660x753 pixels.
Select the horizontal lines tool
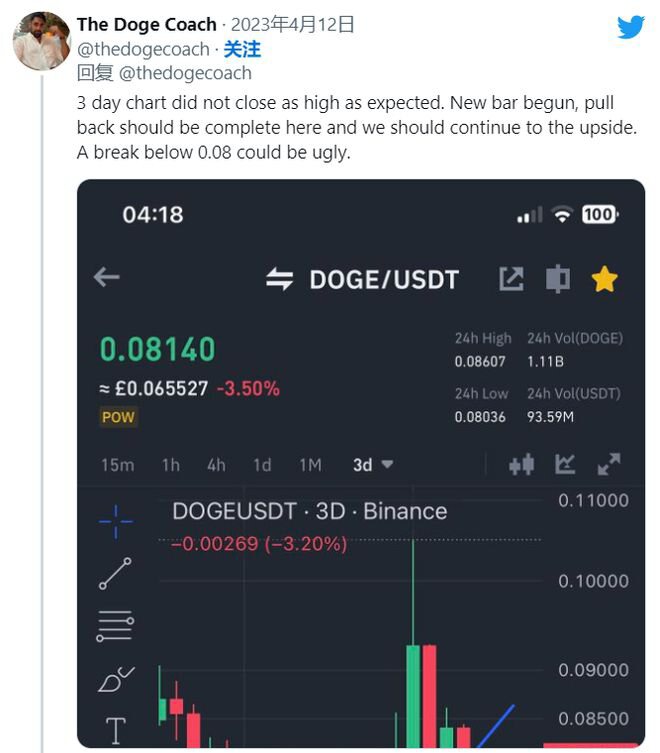pos(116,626)
